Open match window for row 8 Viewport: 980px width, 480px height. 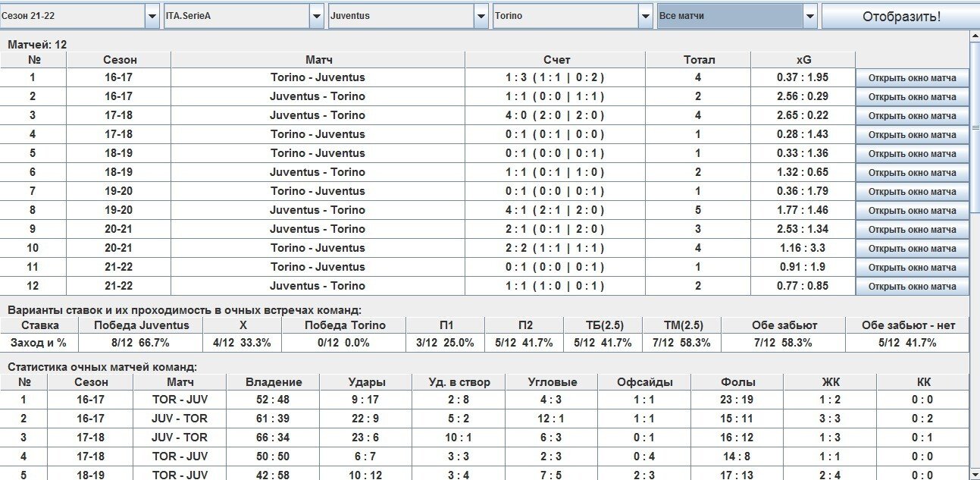point(912,210)
